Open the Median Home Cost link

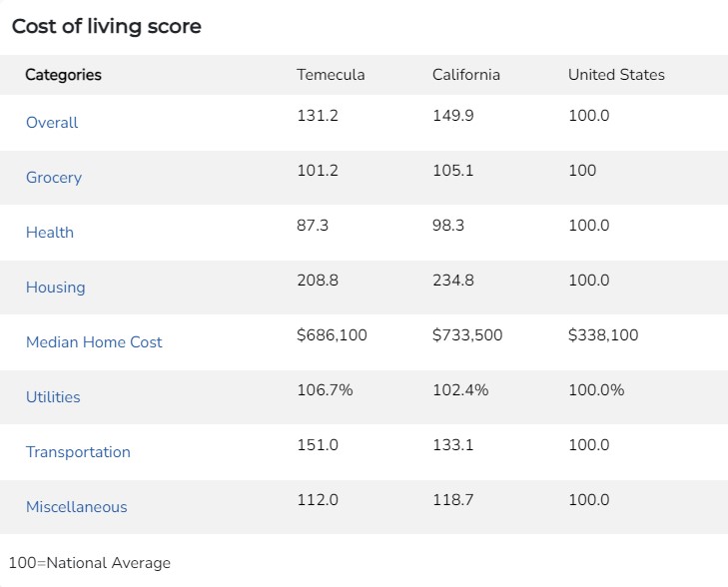pyautogui.click(x=94, y=342)
